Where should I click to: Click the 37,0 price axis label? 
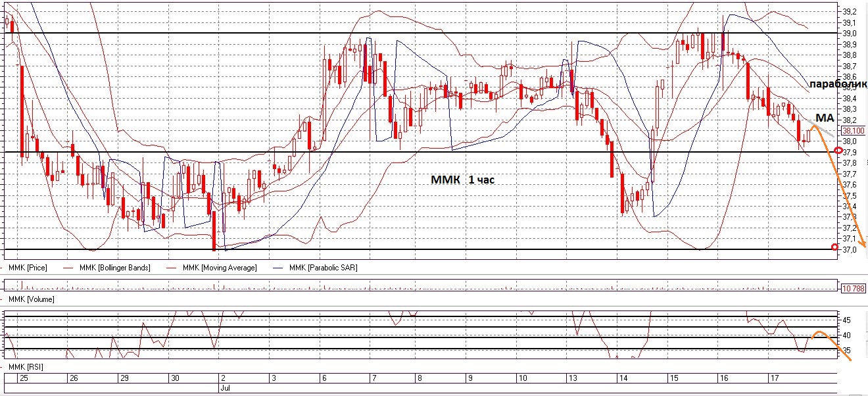pos(850,249)
